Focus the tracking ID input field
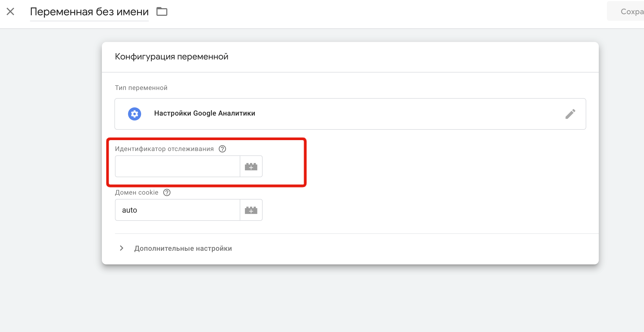 point(177,166)
